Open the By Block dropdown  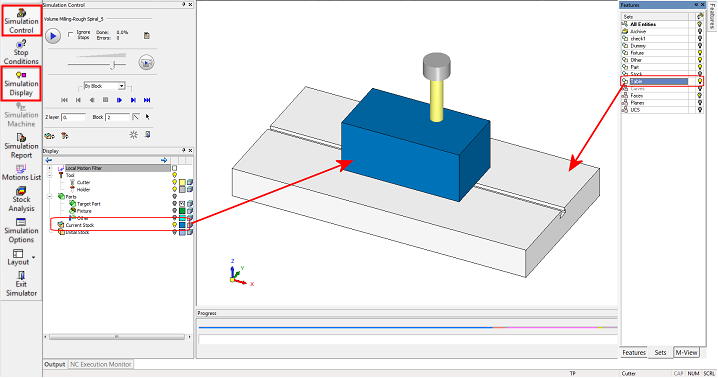pyautogui.click(x=104, y=86)
